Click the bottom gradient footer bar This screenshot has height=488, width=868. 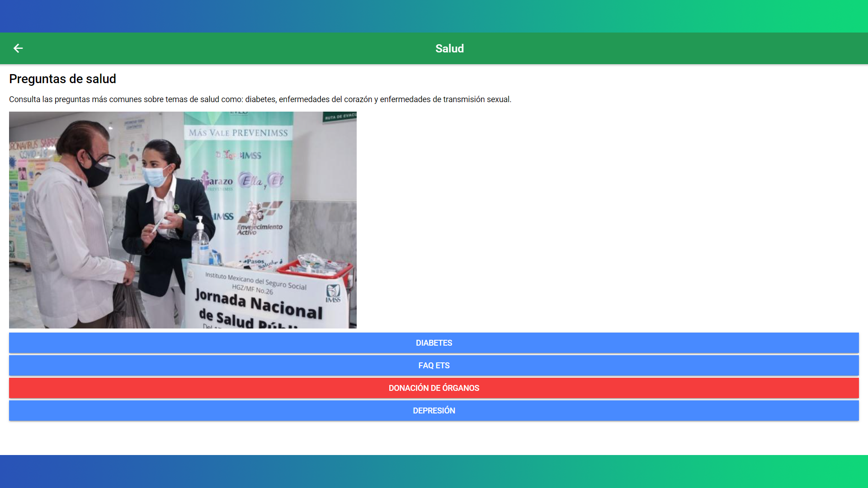click(434, 471)
